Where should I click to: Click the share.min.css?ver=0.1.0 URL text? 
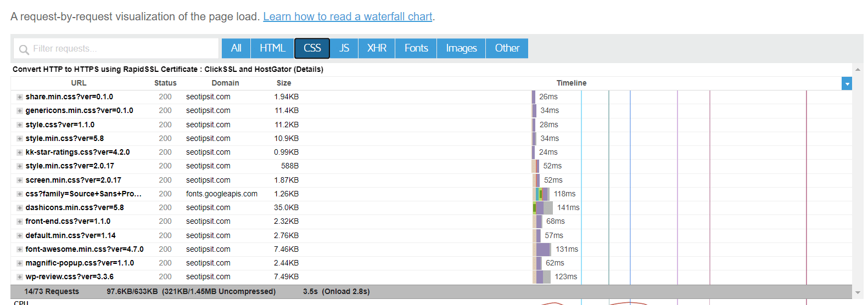click(69, 97)
